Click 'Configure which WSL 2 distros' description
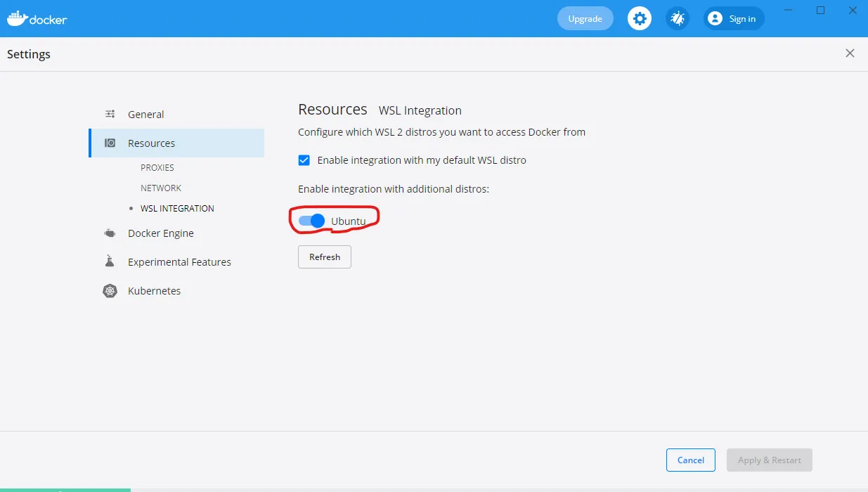 click(x=441, y=131)
